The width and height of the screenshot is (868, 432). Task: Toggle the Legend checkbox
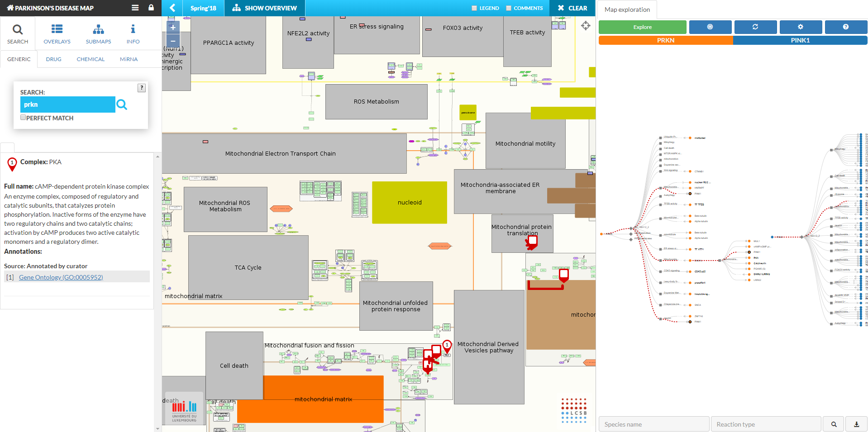coord(474,8)
